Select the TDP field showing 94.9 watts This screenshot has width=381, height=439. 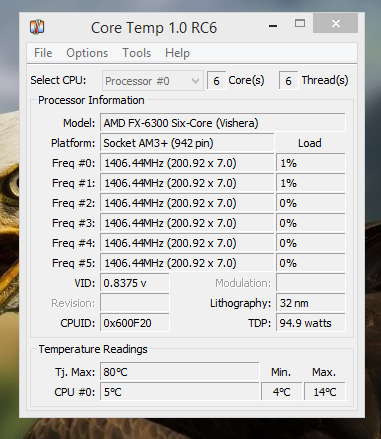pos(311,323)
